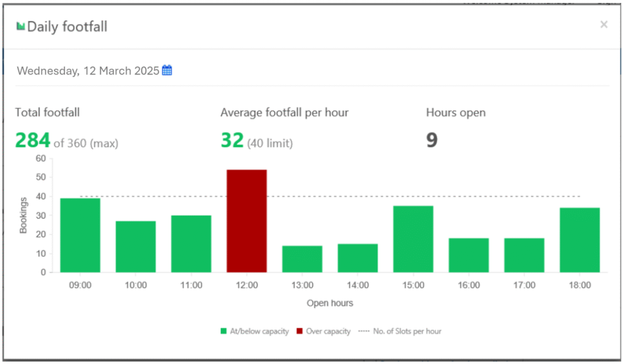Click the green At/below capacity swatch
The height and width of the screenshot is (364, 623).
click(224, 331)
